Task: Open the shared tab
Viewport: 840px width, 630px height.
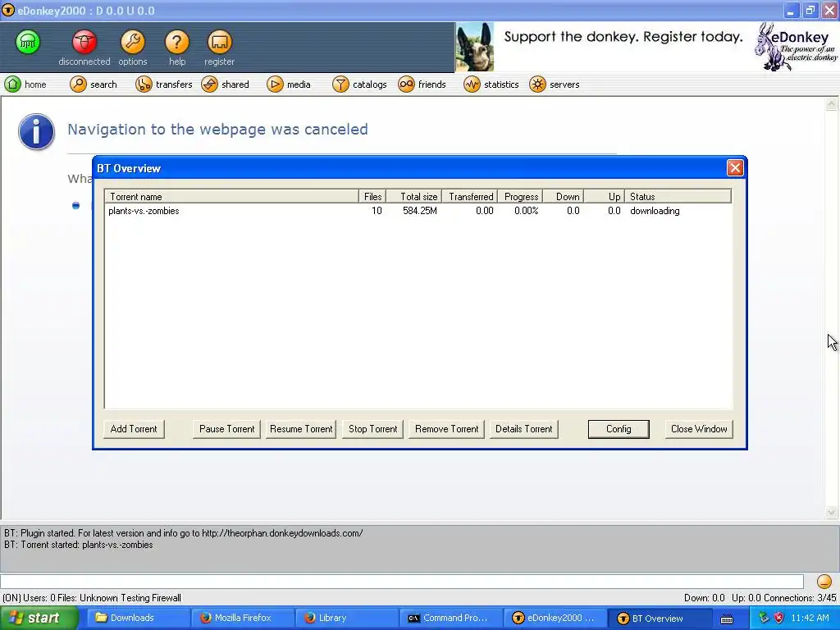Action: [x=226, y=84]
